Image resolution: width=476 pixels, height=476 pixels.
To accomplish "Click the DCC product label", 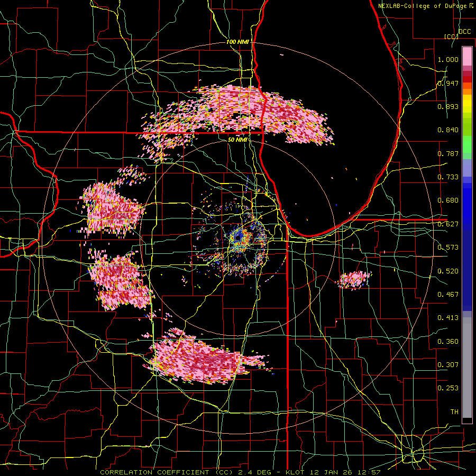I will pos(464,32).
